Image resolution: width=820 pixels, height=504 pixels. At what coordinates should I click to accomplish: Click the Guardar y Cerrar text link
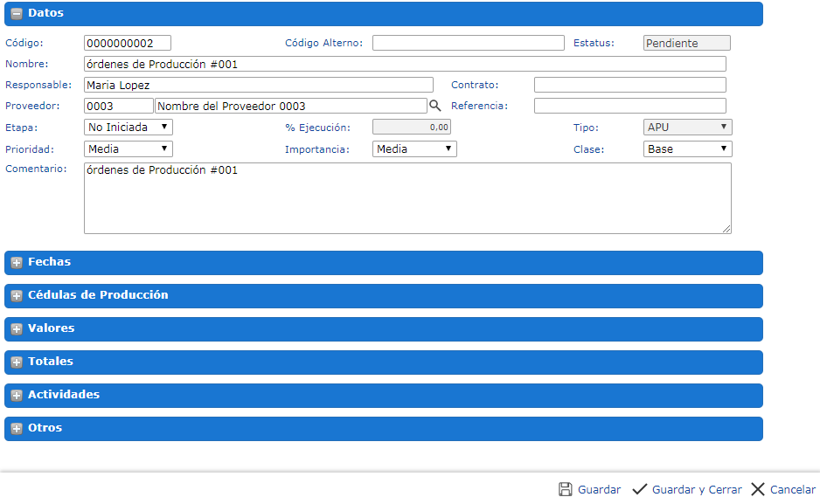pos(697,490)
